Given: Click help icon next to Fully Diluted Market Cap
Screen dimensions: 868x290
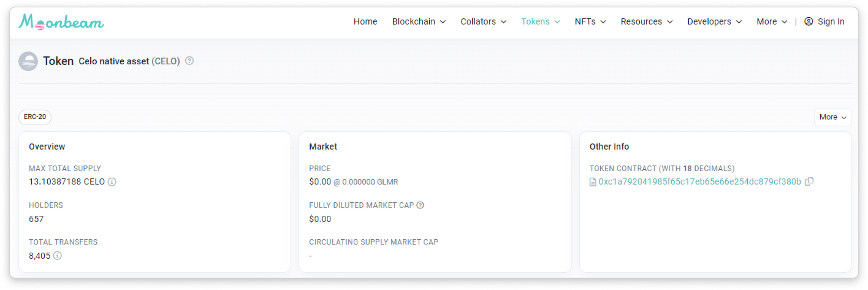Looking at the screenshot, I should pos(420,205).
